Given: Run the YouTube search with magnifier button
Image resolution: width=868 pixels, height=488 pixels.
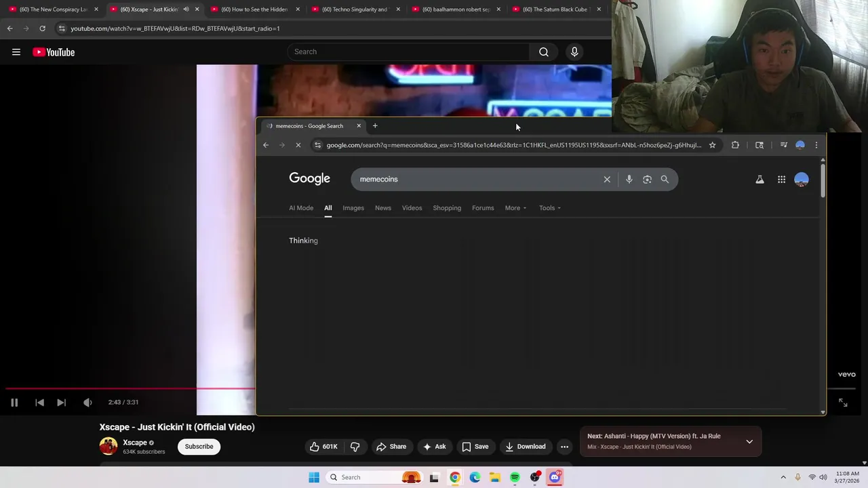Looking at the screenshot, I should 544,52.
